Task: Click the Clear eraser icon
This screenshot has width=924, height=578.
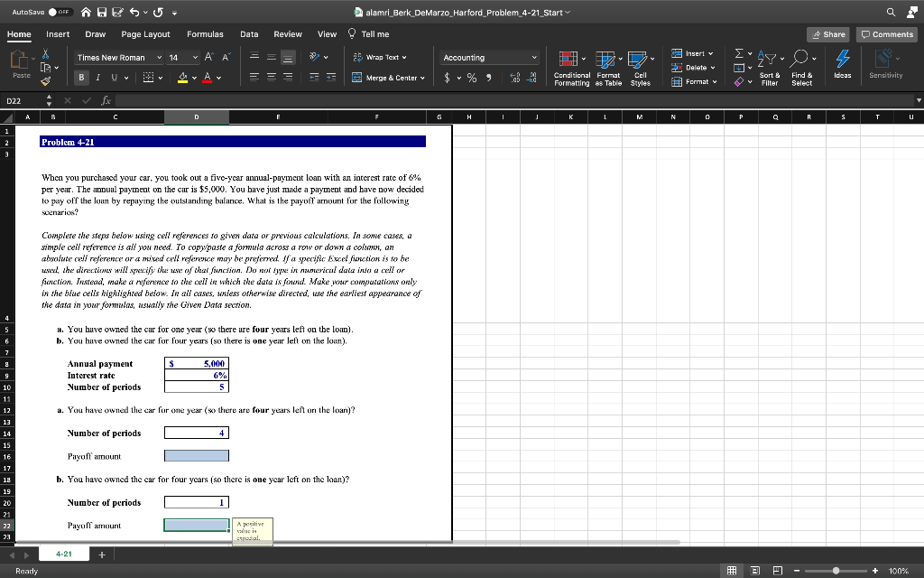Action: (739, 82)
